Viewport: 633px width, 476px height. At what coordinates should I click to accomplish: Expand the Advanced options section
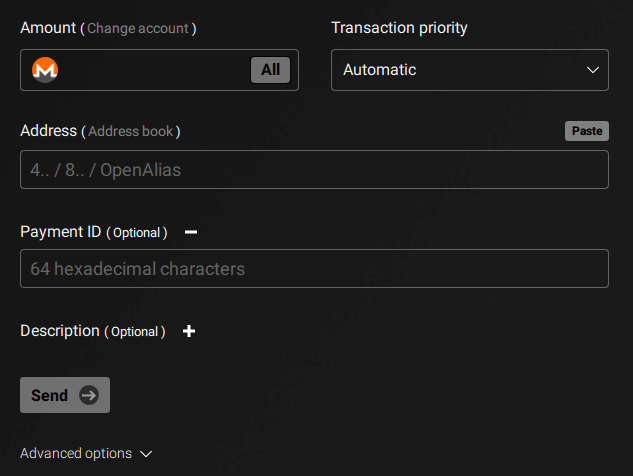[x=86, y=453]
